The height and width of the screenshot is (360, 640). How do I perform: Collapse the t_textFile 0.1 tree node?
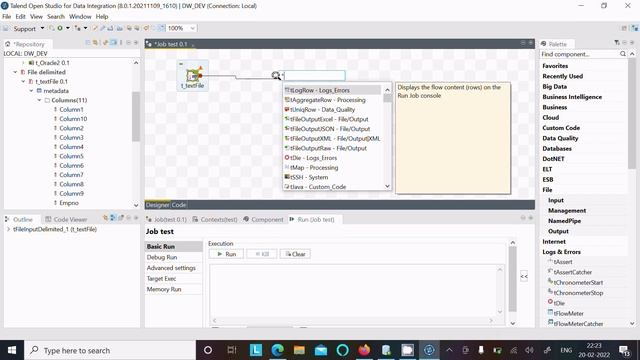(x=23, y=82)
